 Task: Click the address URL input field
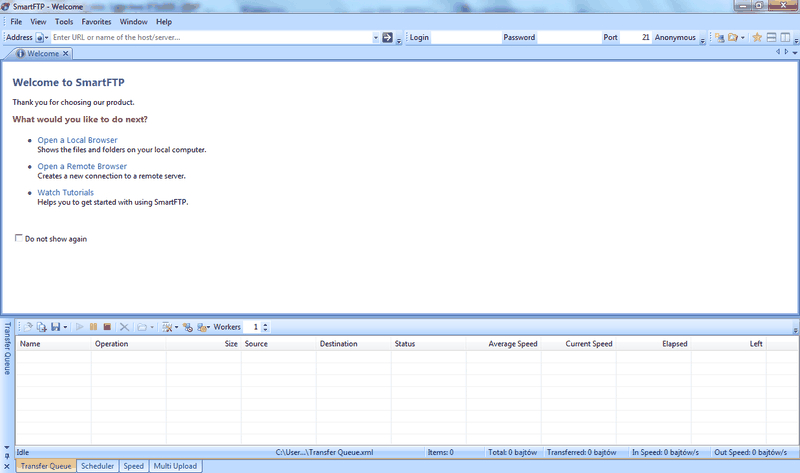pyautogui.click(x=211, y=37)
